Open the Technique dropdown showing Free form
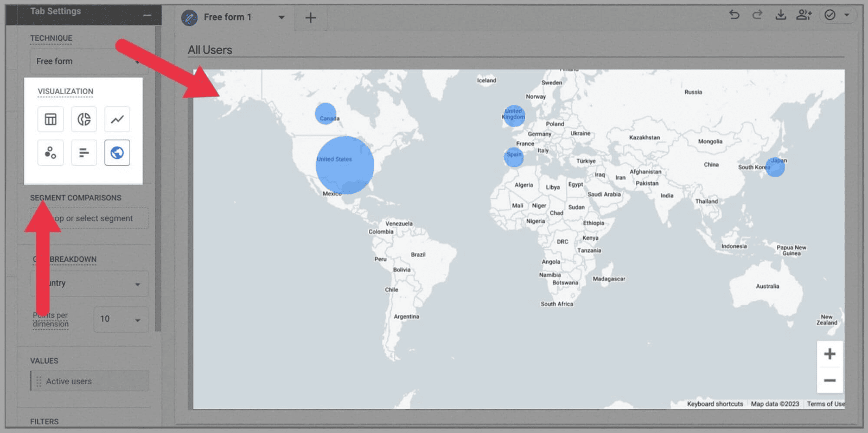The image size is (868, 433). point(87,62)
